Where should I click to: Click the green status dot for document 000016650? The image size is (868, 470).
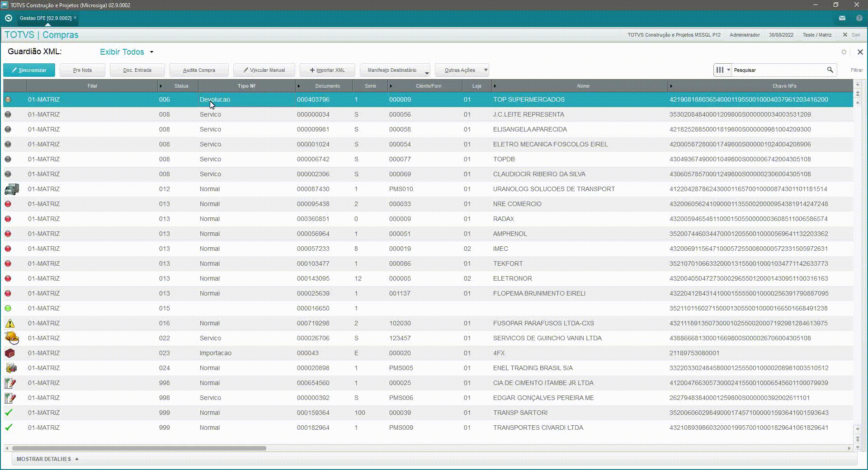8,308
